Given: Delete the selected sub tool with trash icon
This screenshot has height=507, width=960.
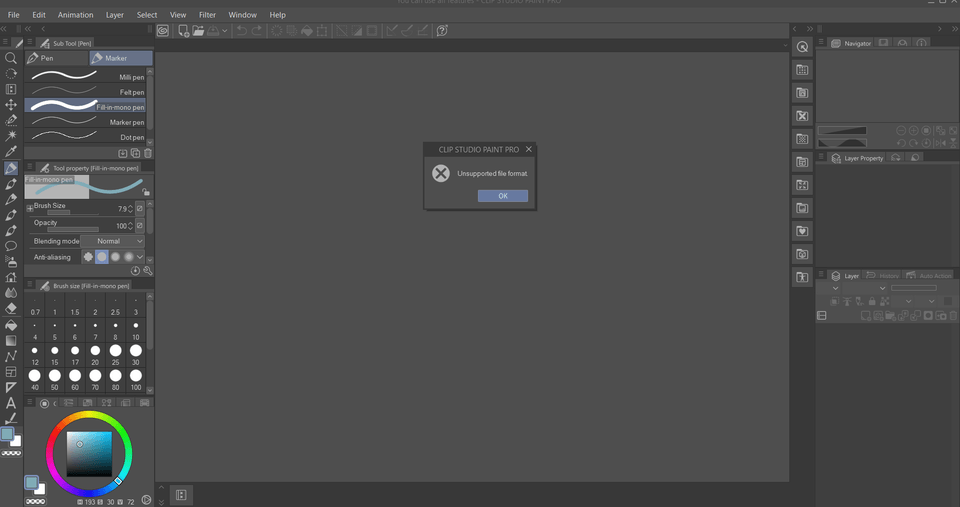Looking at the screenshot, I should [x=148, y=153].
